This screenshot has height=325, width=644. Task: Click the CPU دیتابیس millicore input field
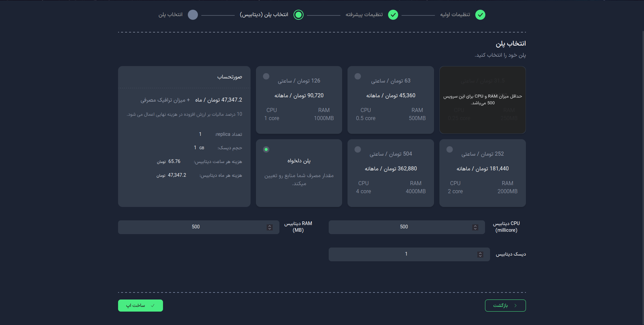coord(407,227)
